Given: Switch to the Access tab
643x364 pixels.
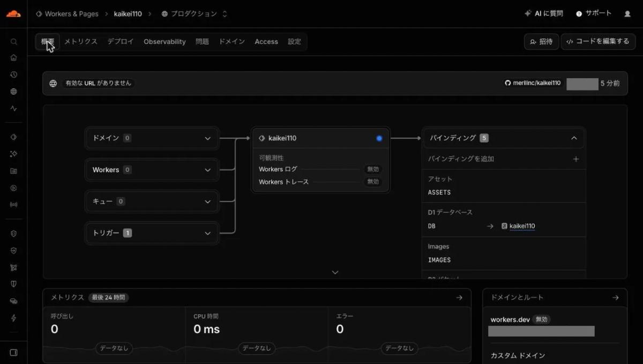Looking at the screenshot, I should 266,42.
